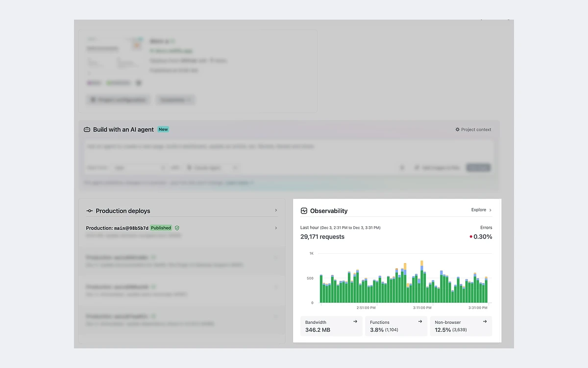
Task: Click the AI agent robot icon
Action: 87,130
